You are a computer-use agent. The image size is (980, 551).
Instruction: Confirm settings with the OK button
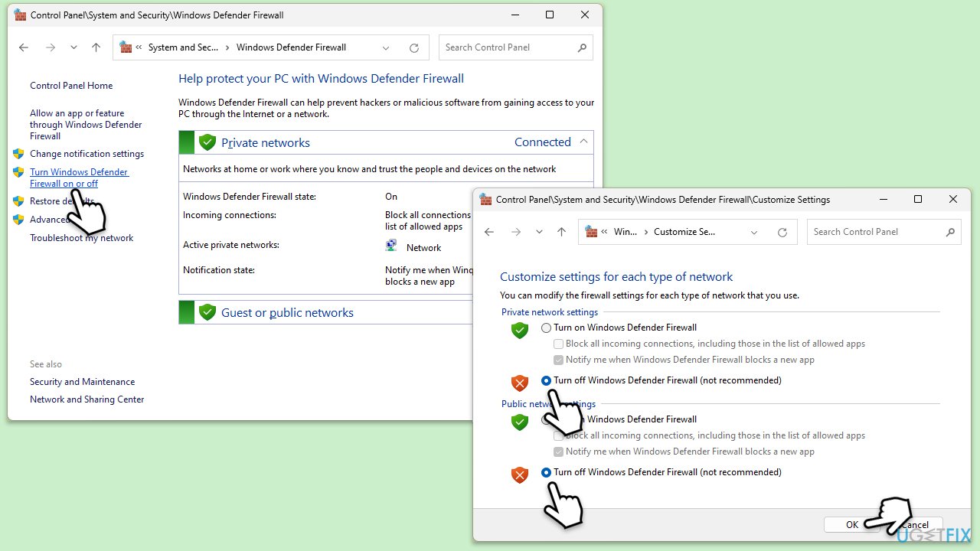[851, 525]
